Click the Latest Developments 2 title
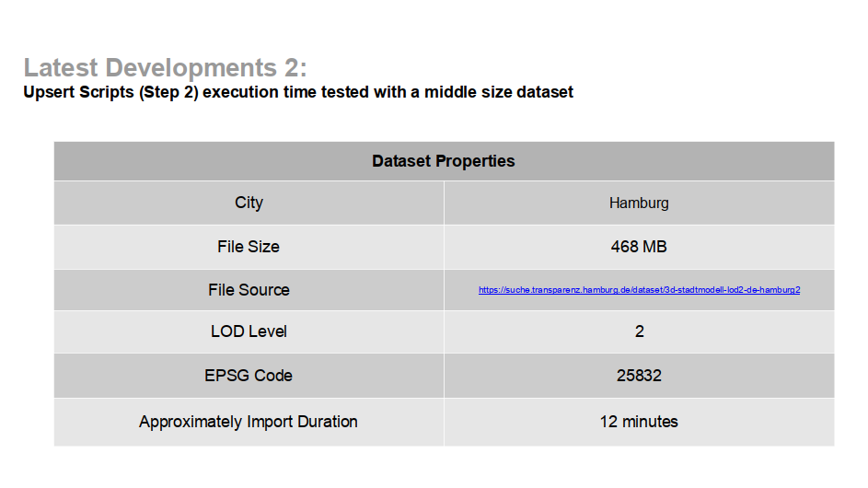 (165, 68)
